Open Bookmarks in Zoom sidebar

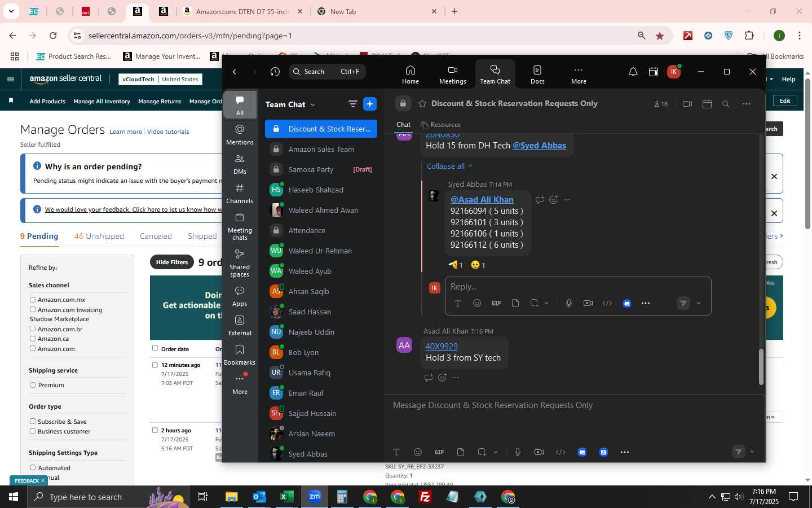click(240, 354)
